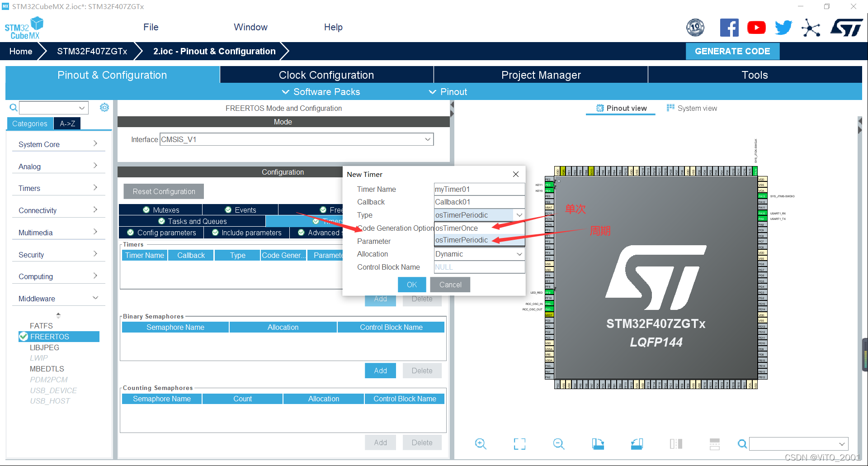This screenshot has width=868, height=466.
Task: Click the STM32CubeMX logo
Action: pyautogui.click(x=24, y=28)
